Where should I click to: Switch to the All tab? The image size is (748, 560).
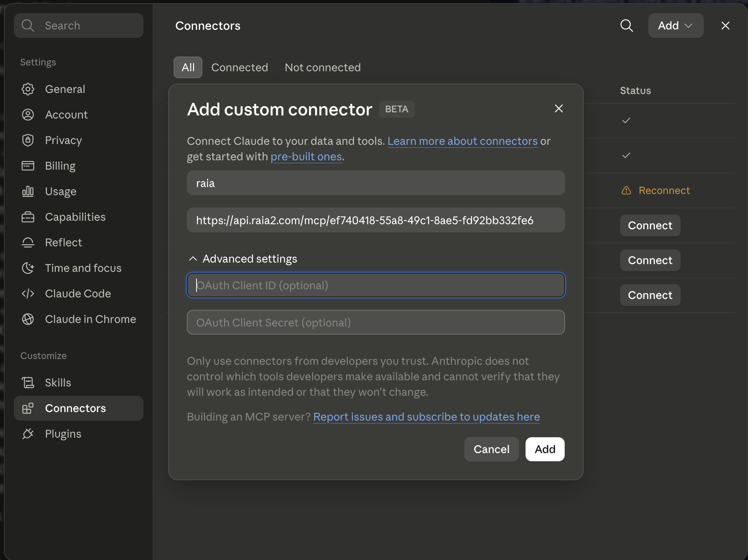pos(188,67)
